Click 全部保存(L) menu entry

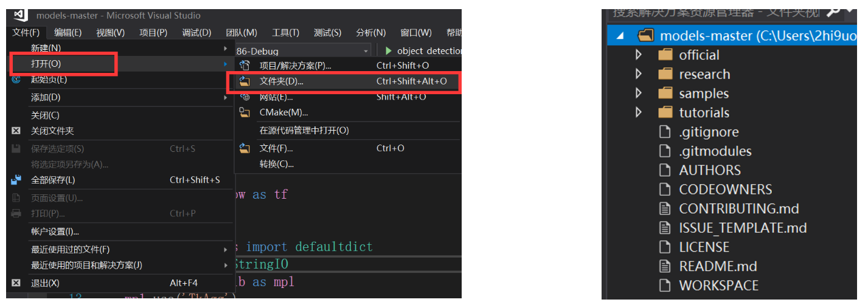pos(122,180)
